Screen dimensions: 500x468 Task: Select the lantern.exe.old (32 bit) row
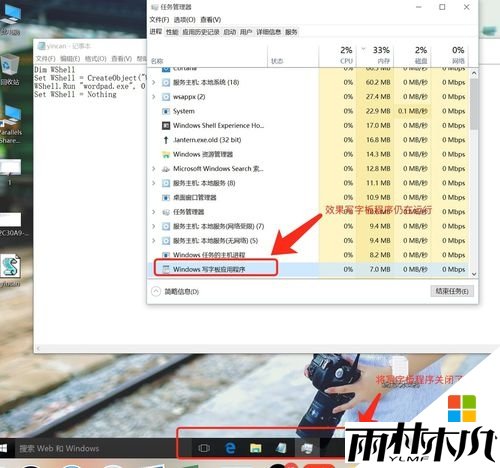309,140
